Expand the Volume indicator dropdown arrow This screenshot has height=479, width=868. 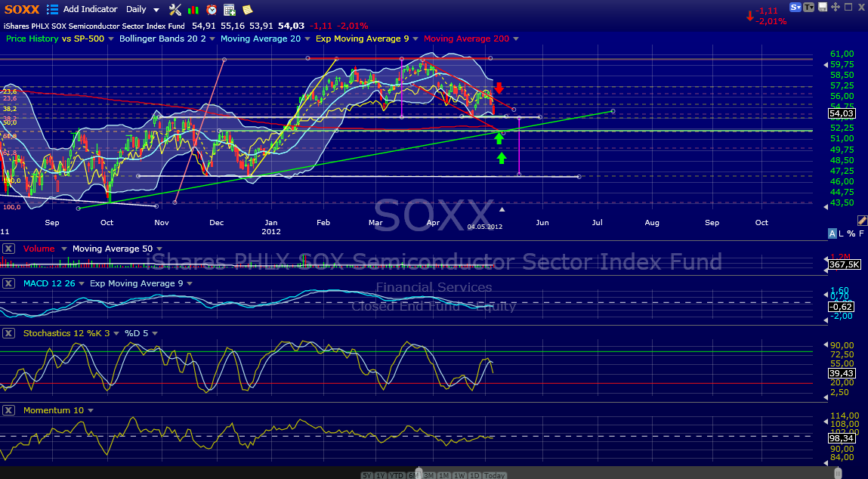(x=63, y=249)
